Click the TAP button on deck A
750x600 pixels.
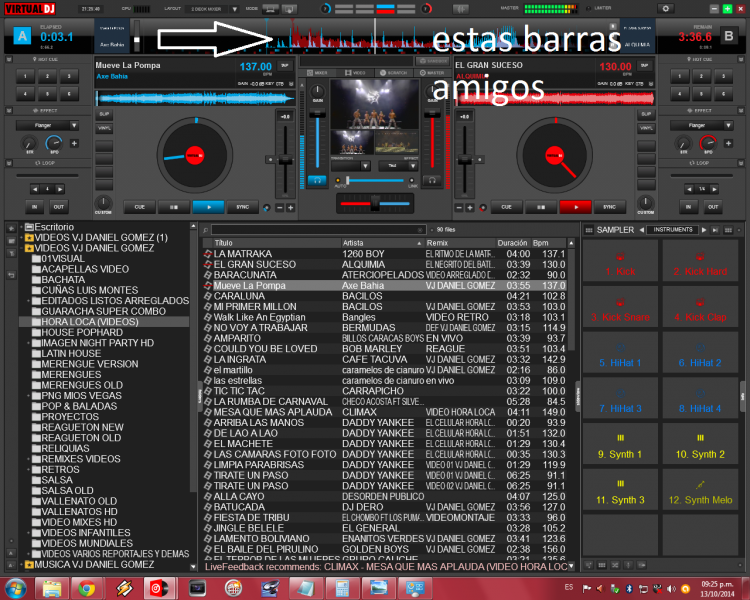tap(285, 66)
